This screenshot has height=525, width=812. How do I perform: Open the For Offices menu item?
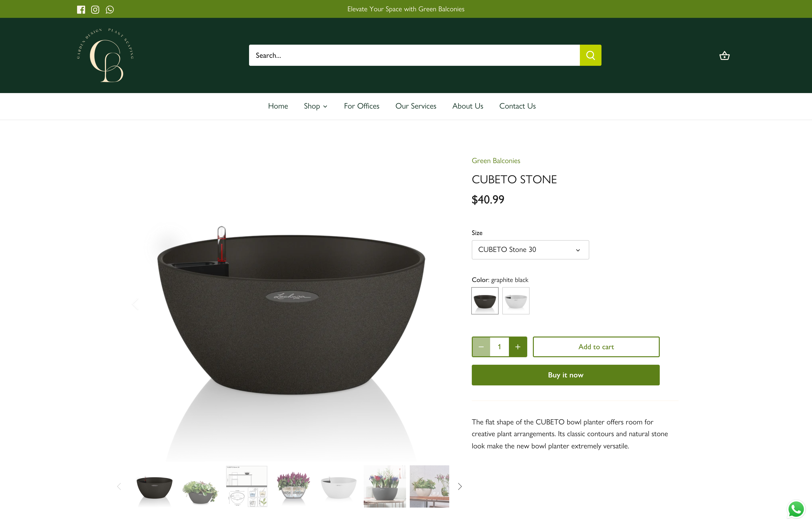tap(362, 106)
